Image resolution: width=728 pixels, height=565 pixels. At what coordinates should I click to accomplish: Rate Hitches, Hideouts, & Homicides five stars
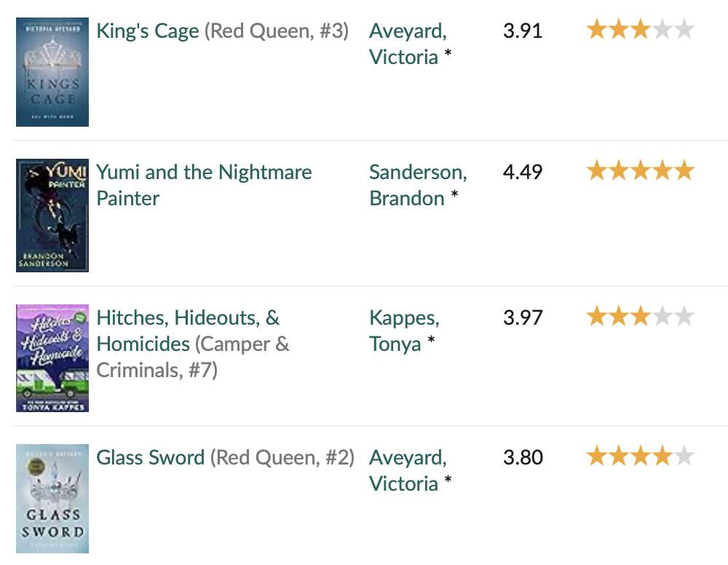coord(684,317)
